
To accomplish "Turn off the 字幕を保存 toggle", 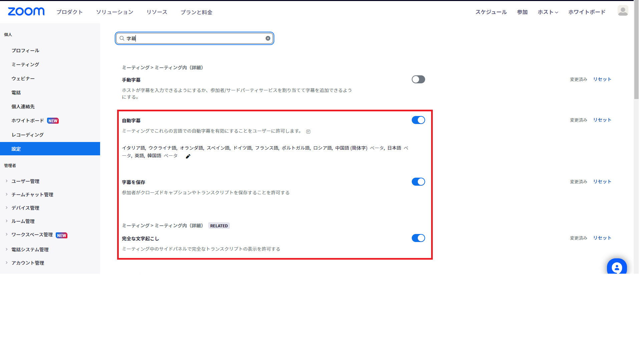I will (418, 182).
